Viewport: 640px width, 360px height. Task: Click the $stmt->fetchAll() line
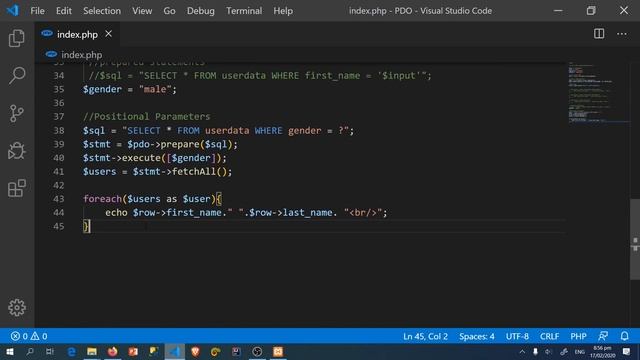click(x=158, y=171)
